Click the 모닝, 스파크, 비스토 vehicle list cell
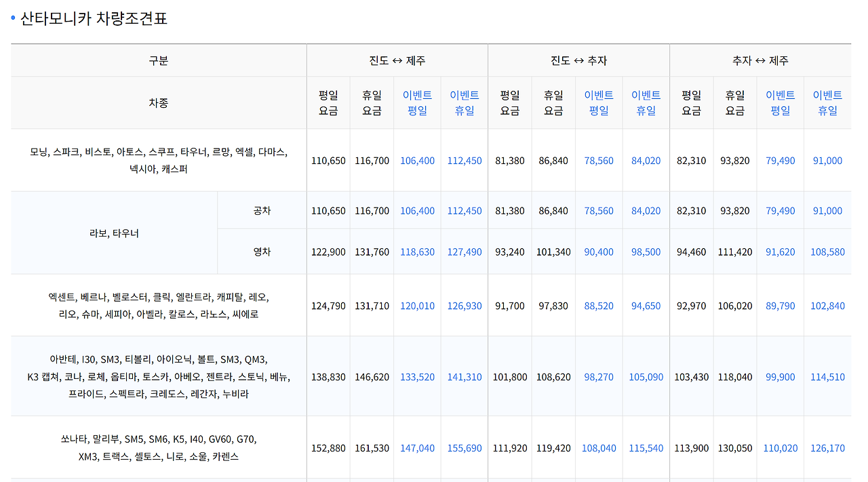This screenshot has height=482, width=868. click(159, 161)
